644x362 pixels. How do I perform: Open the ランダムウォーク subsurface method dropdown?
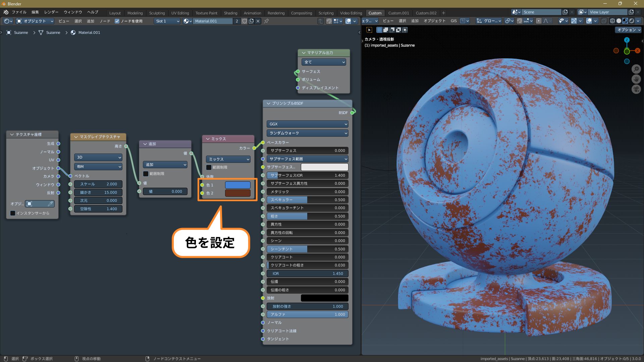point(308,133)
